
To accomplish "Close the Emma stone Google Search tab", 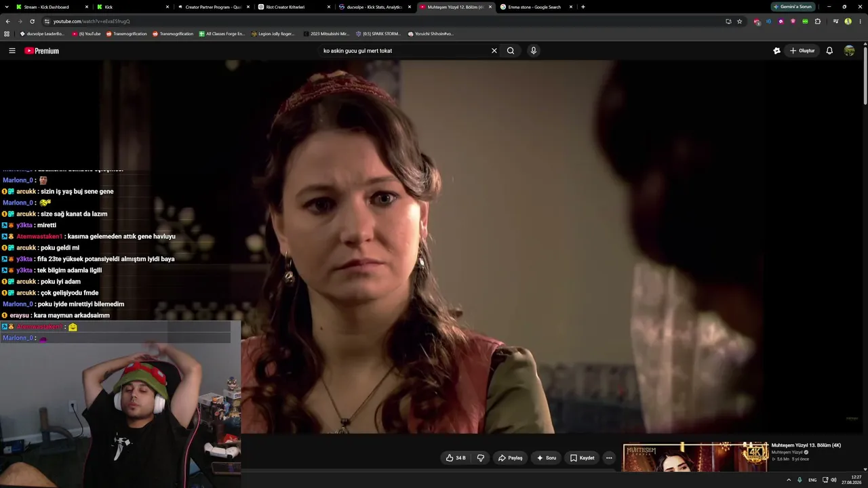I will [571, 7].
